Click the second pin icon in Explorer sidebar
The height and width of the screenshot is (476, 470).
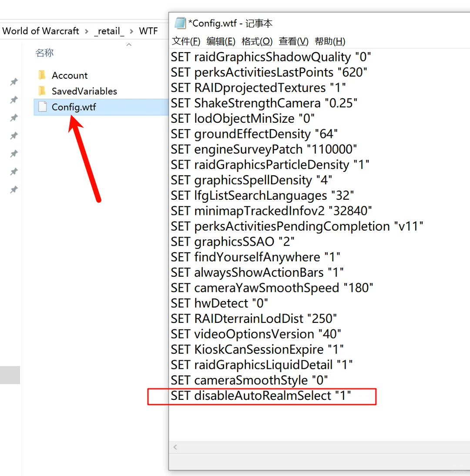point(13,100)
